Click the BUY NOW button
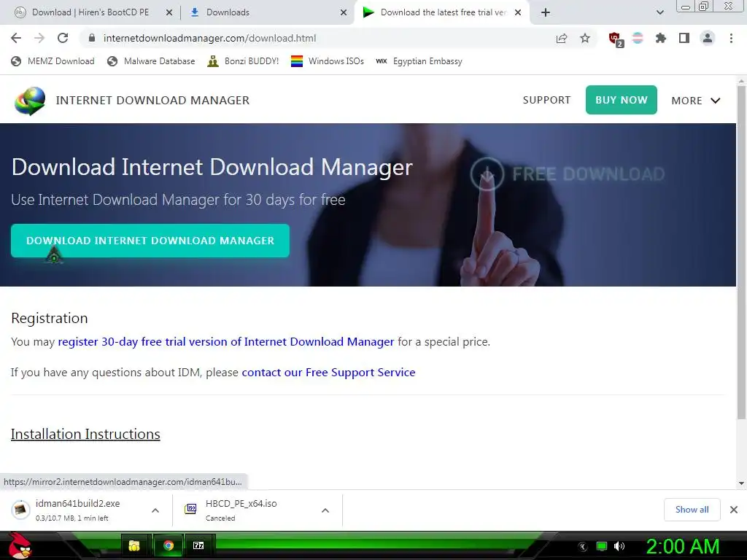The width and height of the screenshot is (747, 560). 622,100
